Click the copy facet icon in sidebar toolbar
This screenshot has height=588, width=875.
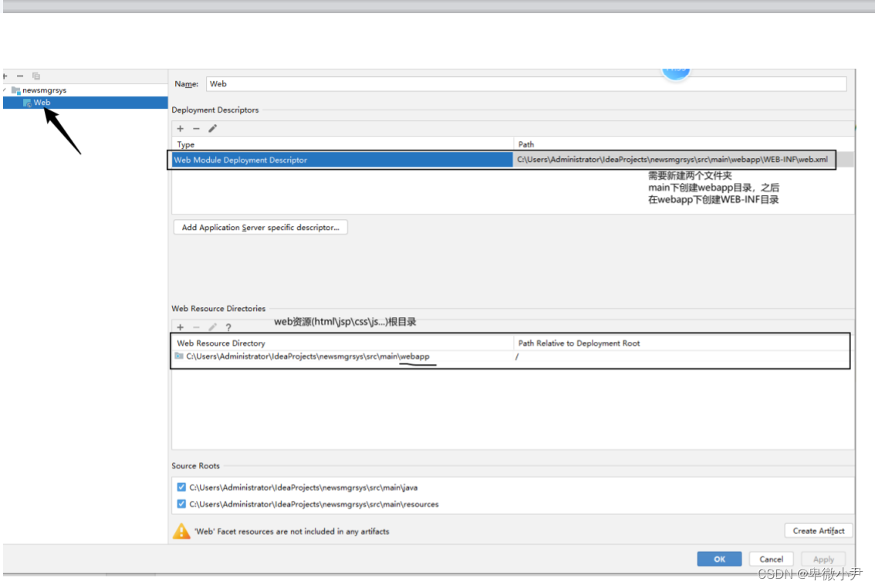36,76
